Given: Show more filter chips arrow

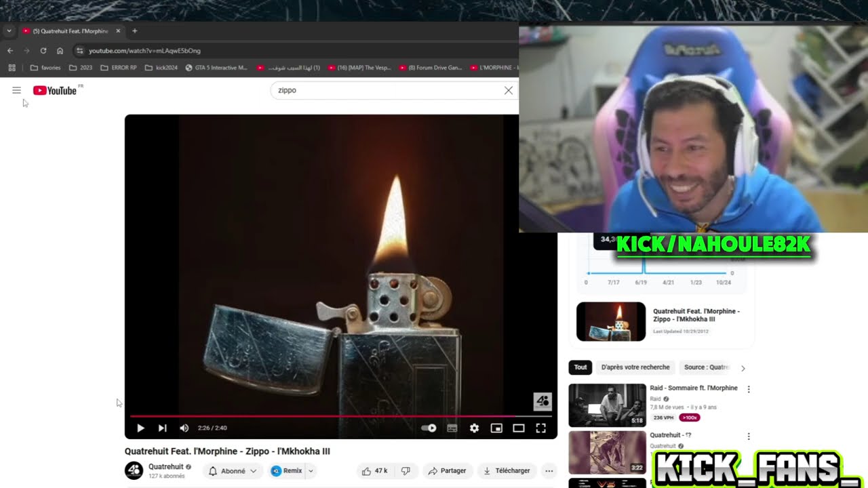Looking at the screenshot, I should [x=743, y=368].
